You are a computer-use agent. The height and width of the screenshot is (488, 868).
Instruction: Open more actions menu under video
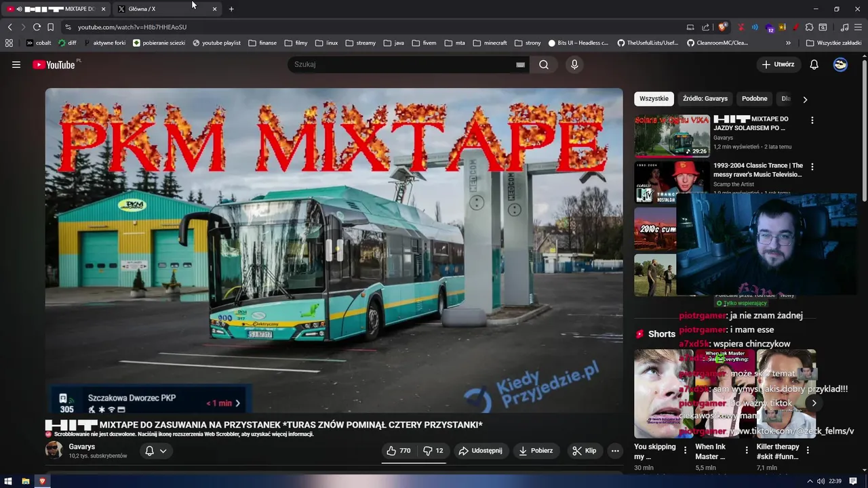click(x=615, y=451)
